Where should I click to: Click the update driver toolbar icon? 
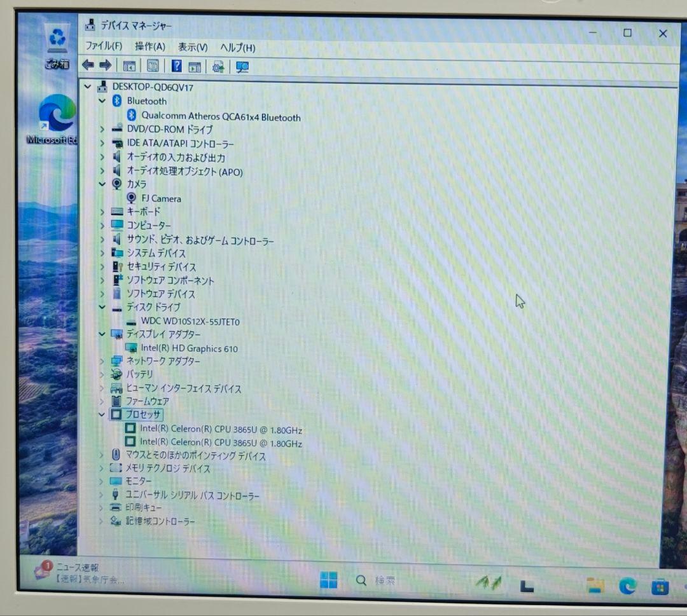click(x=218, y=67)
